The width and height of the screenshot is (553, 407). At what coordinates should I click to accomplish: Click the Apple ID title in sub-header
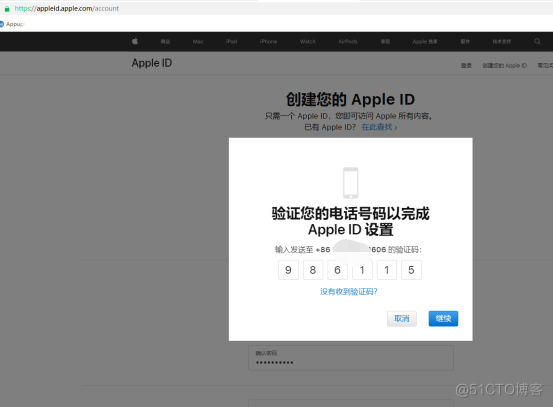[x=152, y=63]
